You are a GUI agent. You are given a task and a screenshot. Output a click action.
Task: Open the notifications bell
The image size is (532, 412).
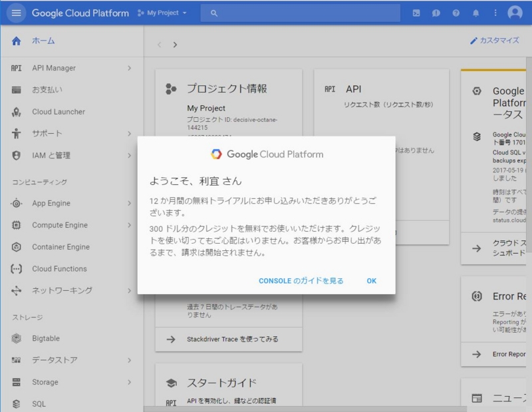tap(475, 13)
